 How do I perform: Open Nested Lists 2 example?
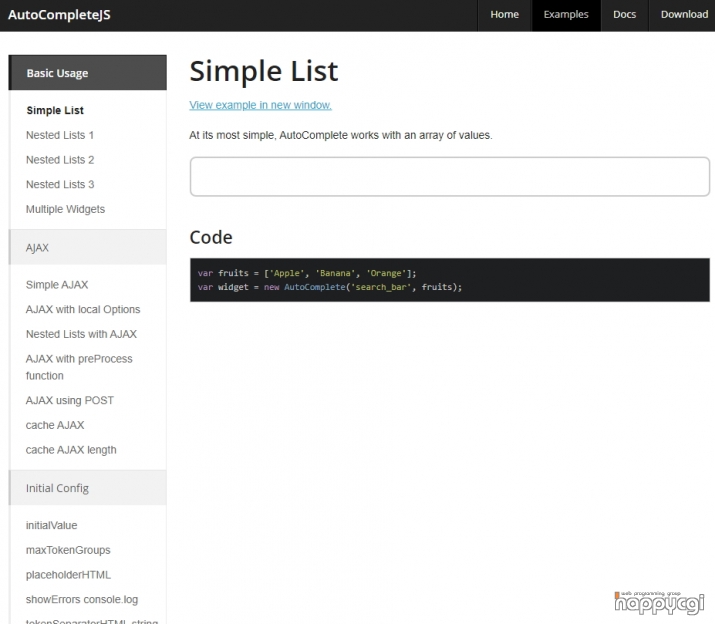pyautogui.click(x=60, y=160)
